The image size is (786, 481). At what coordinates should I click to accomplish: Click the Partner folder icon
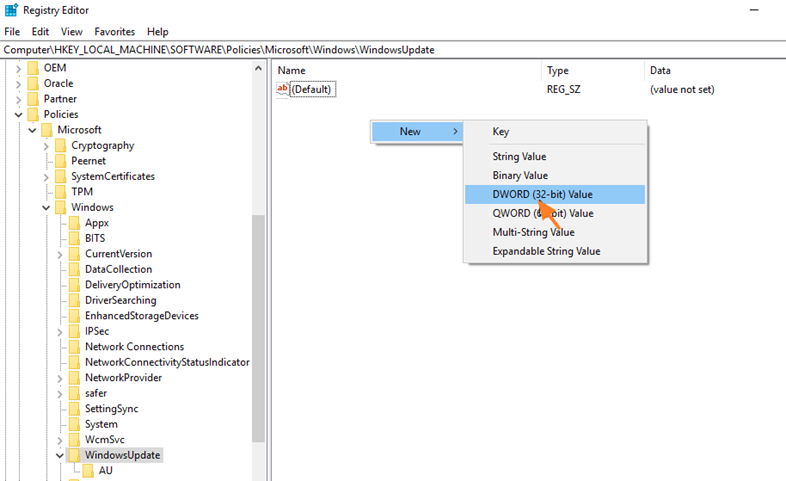coord(33,99)
